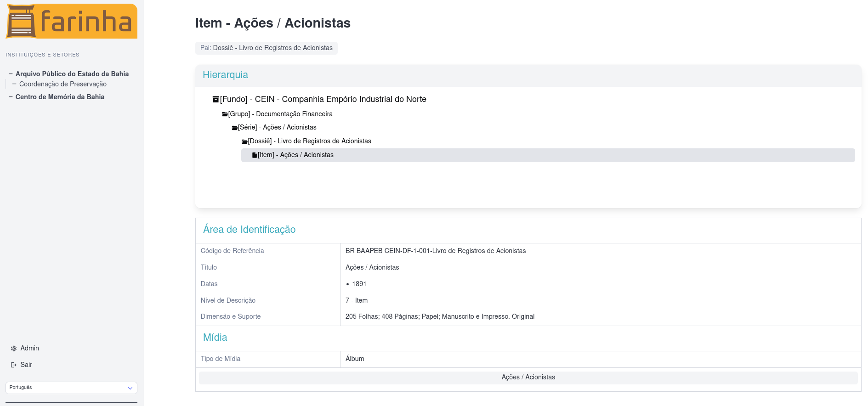Open Série Ações / Acionistas in hierarchy
The width and height of the screenshot is (868, 406).
277,127
